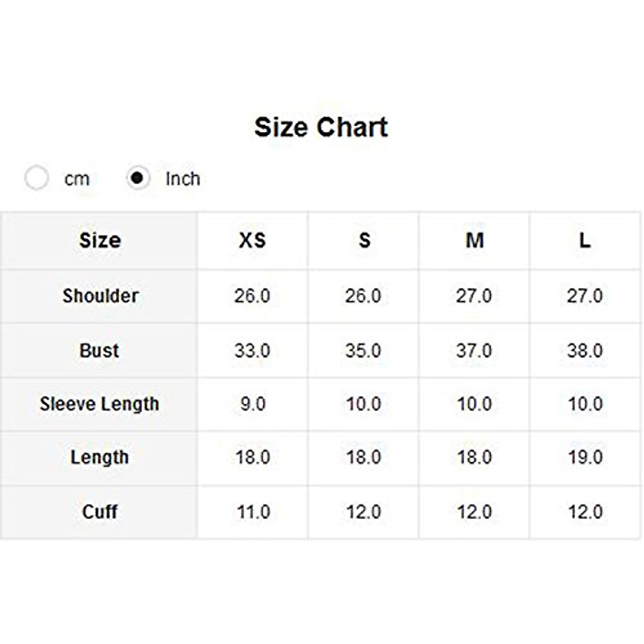Select the XS size column header

(252, 240)
